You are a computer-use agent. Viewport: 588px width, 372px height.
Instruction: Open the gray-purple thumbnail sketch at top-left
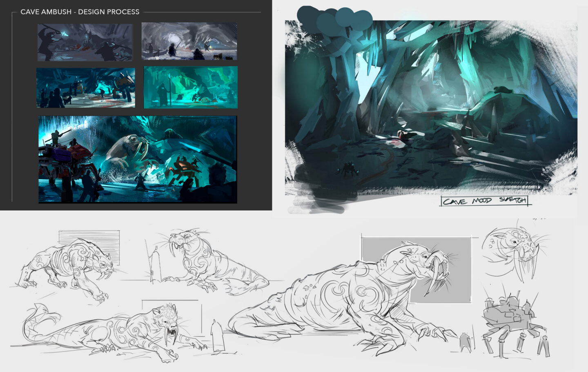pyautogui.click(x=85, y=42)
